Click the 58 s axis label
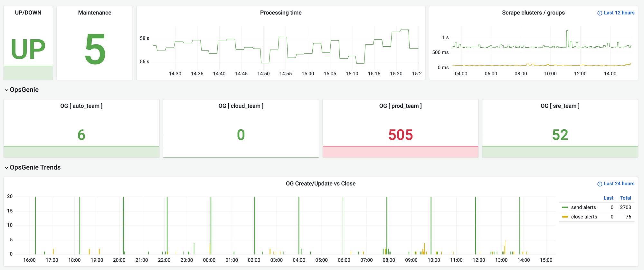Image resolution: width=644 pixels, height=270 pixels. pyautogui.click(x=145, y=39)
